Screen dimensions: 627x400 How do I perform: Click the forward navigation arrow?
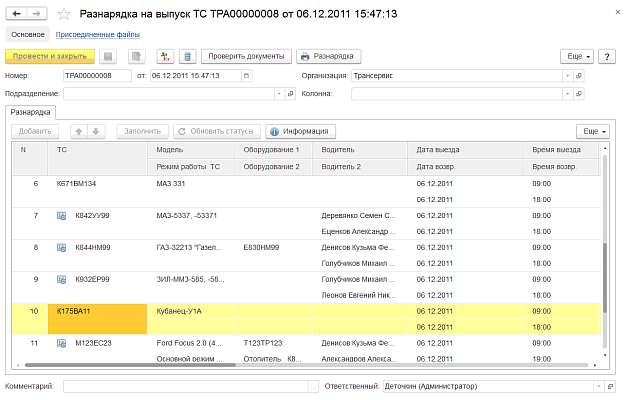[36, 14]
